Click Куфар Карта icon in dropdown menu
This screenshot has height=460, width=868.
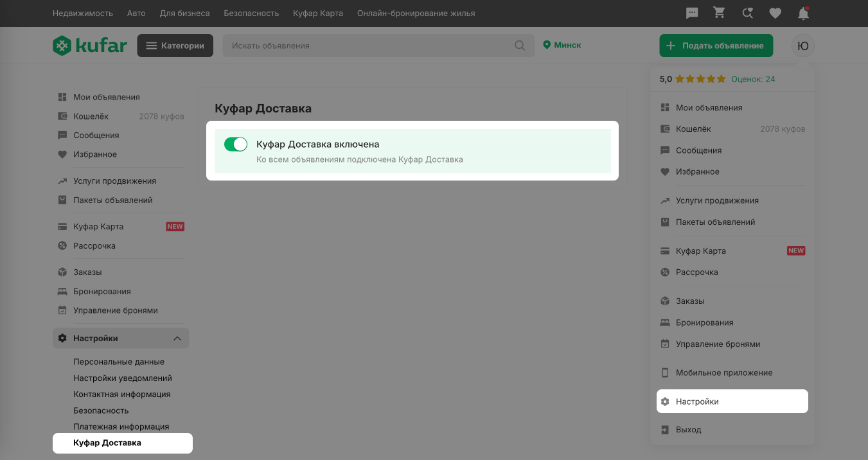(665, 251)
